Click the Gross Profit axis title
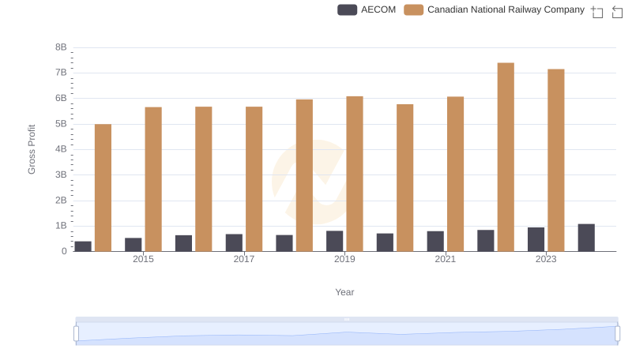 point(32,149)
